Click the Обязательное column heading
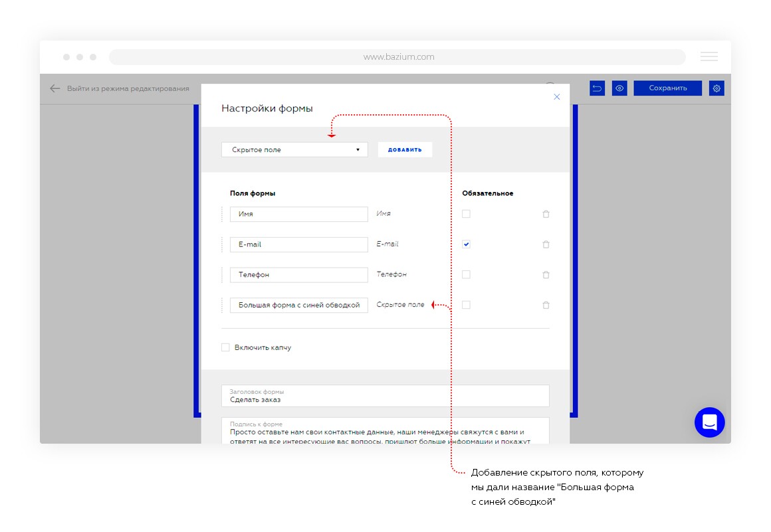The height and width of the screenshot is (532, 771). click(488, 193)
